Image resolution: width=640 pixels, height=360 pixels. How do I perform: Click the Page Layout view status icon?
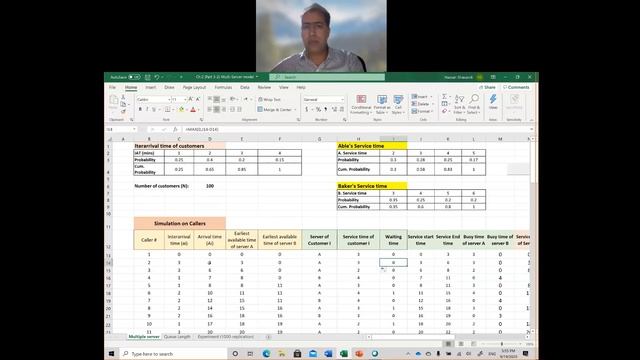tap(461, 344)
